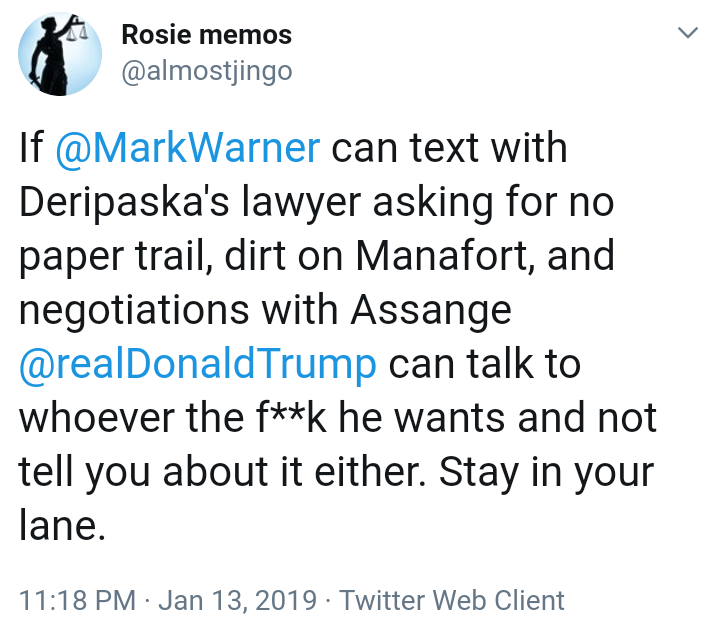
Task: Click the 11:18 PM timestamp
Action: [x=77, y=600]
